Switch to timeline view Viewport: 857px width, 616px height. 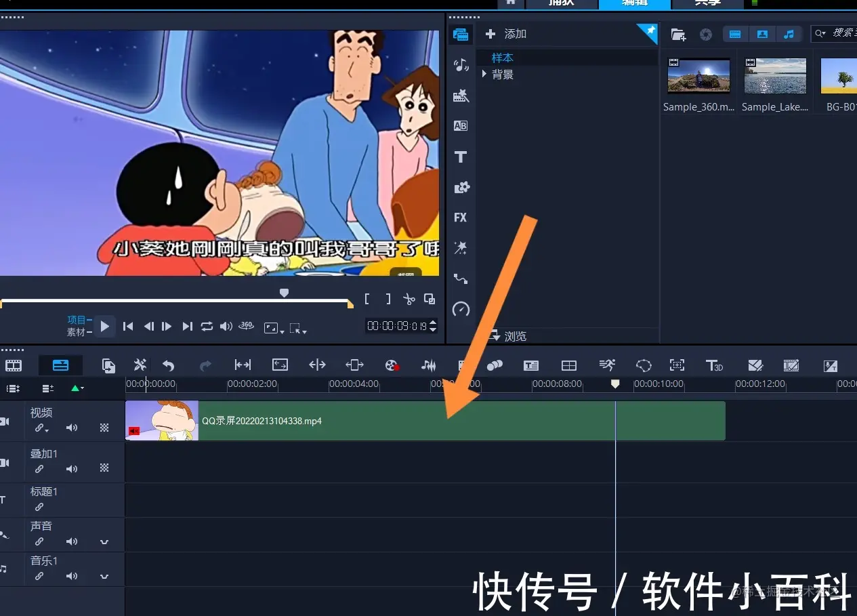click(x=61, y=365)
